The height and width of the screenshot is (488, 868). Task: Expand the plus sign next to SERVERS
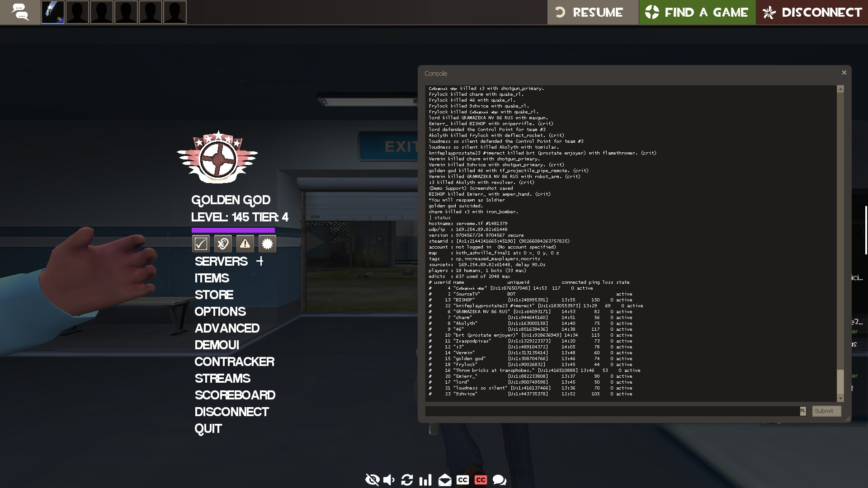[260, 261]
